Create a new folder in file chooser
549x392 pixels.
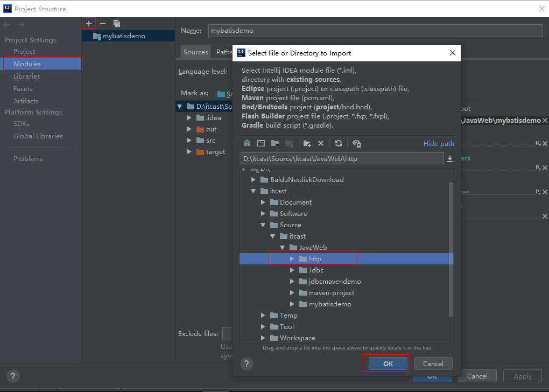tap(307, 143)
